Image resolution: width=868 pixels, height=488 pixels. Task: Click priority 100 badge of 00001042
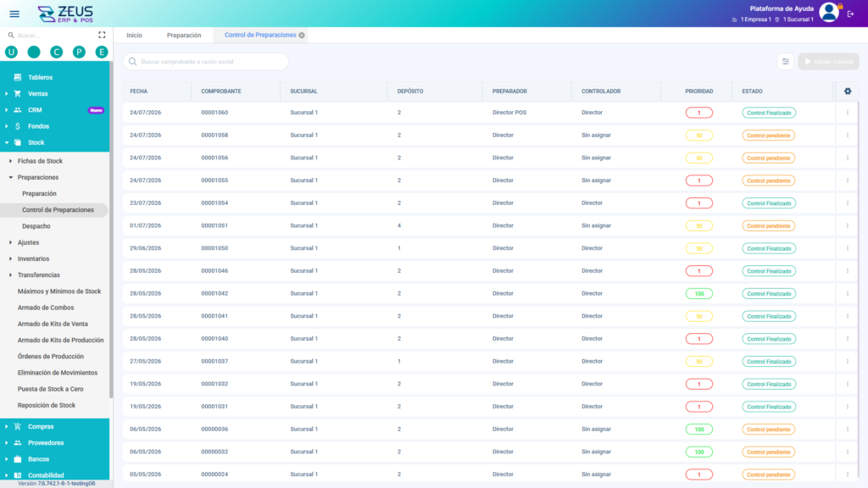699,294
